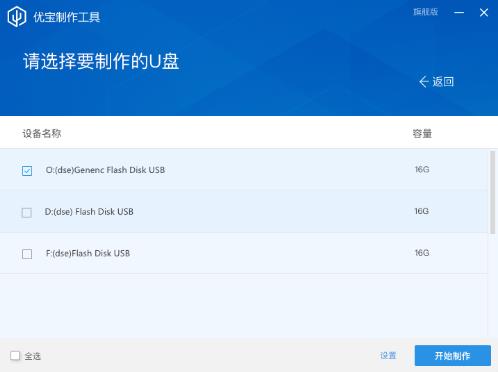Close the 优宝制作工具 window

pos(484,13)
